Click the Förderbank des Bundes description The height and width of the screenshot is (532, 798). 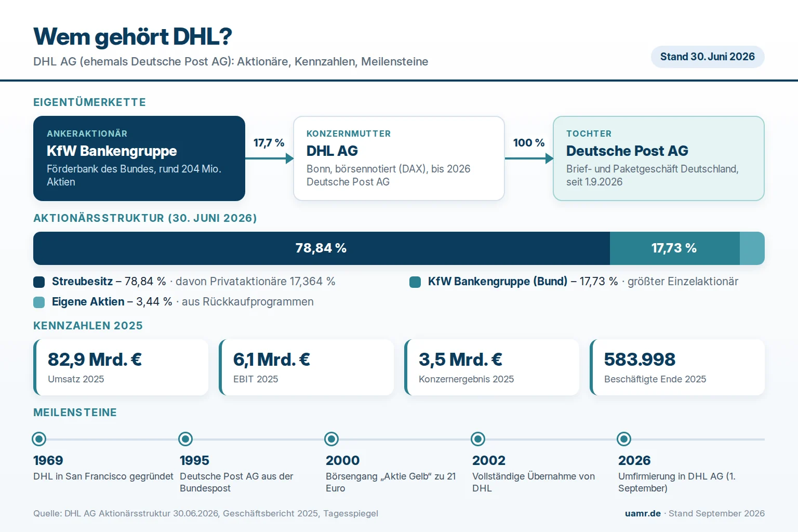tap(134, 176)
